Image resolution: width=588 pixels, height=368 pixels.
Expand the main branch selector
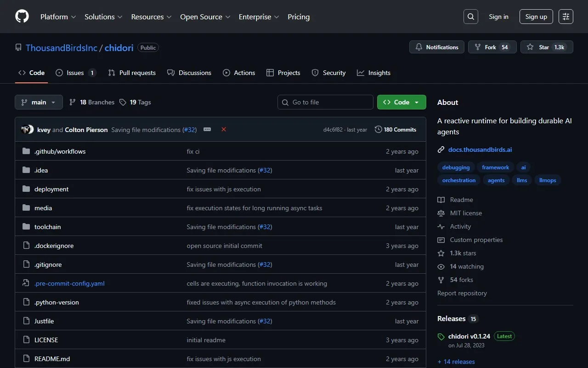[39, 102]
